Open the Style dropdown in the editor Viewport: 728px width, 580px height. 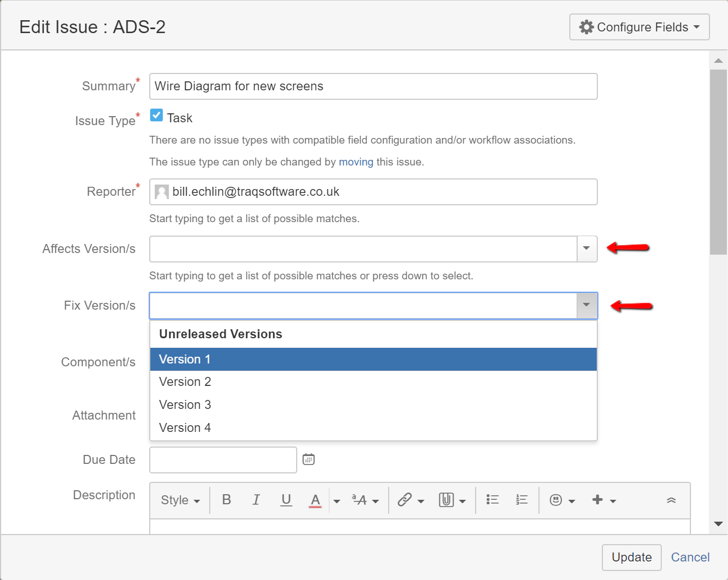pos(179,500)
